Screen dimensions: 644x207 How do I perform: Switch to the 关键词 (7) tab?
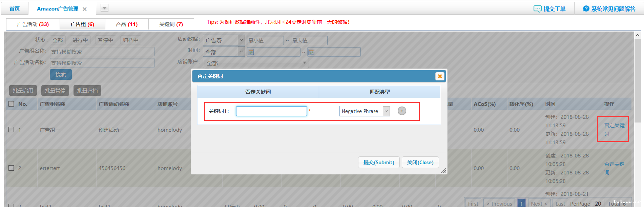coord(171,24)
